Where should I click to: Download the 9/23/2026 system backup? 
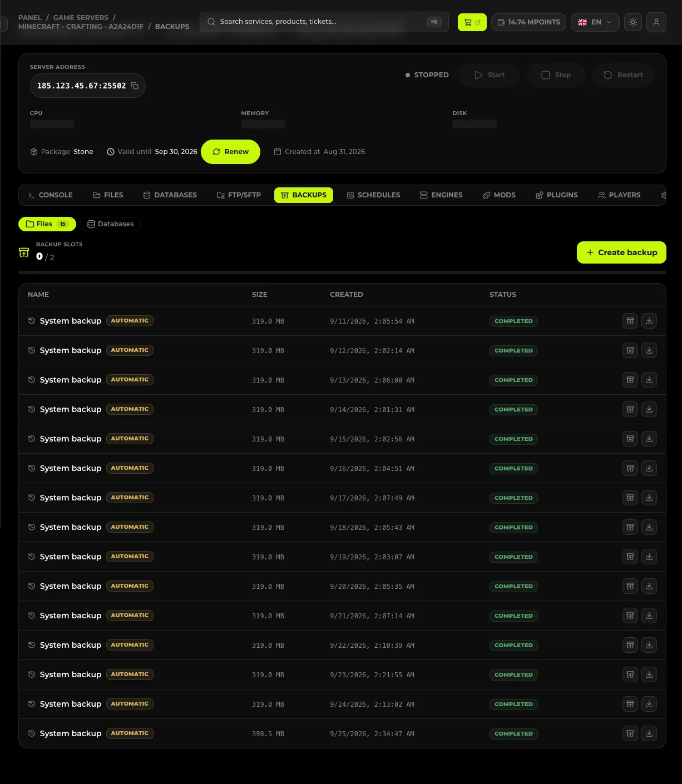point(649,674)
